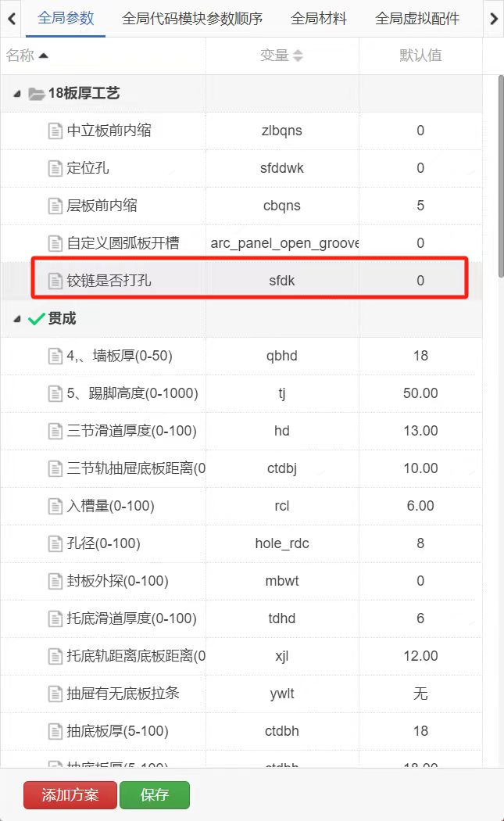
Task: Click the document icon beside 中立板前内缩
Action: click(55, 131)
